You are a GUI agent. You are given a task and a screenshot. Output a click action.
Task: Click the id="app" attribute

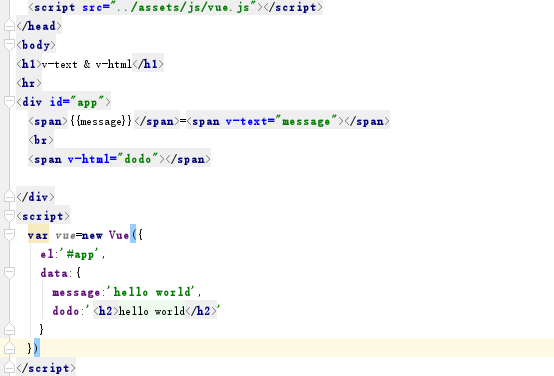coord(77,102)
